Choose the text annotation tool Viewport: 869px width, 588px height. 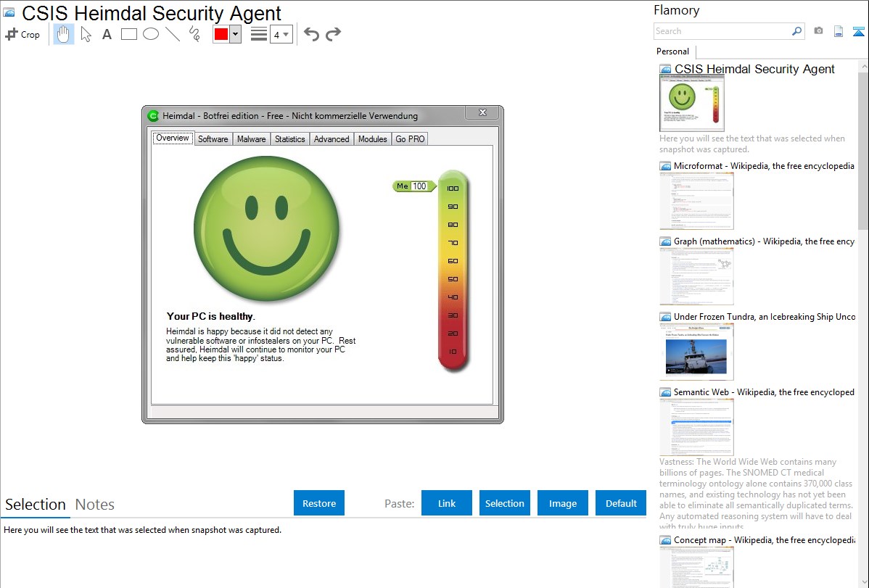[x=107, y=34]
